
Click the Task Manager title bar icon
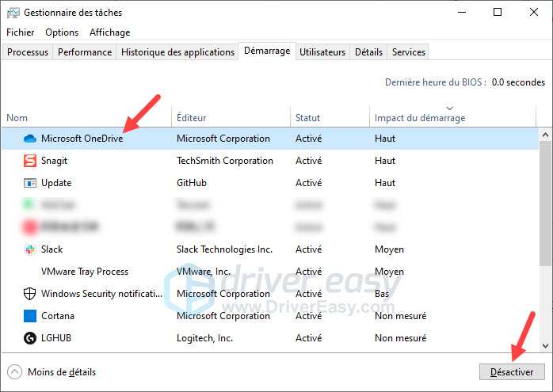point(13,13)
